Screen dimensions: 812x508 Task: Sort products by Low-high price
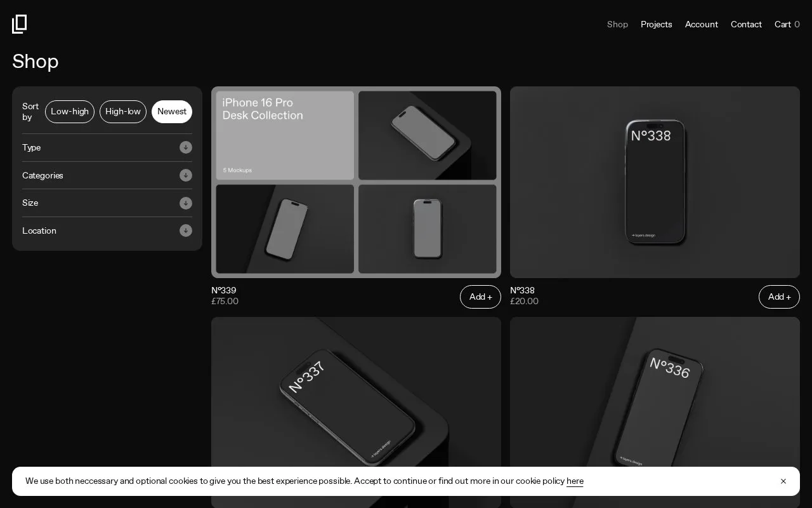pyautogui.click(x=70, y=112)
